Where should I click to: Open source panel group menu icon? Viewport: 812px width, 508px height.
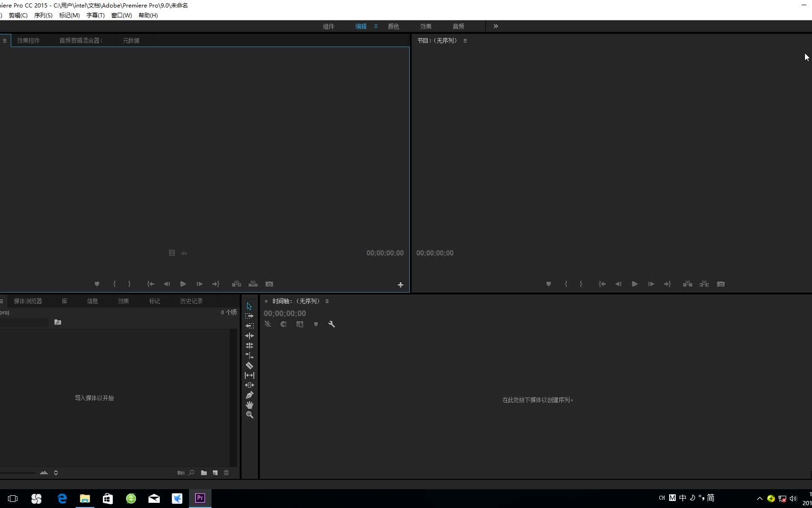point(5,40)
